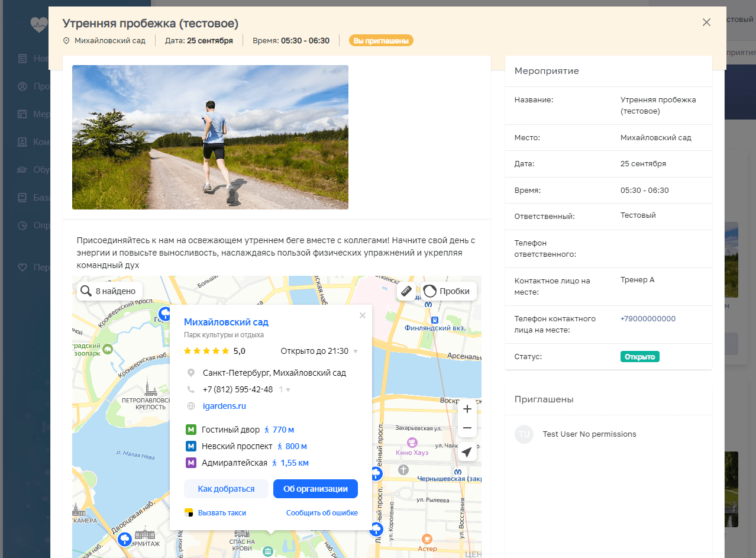Screen dimensions: 756x558
Task: Close the Михайловский сад map popup
Action: 363,315
